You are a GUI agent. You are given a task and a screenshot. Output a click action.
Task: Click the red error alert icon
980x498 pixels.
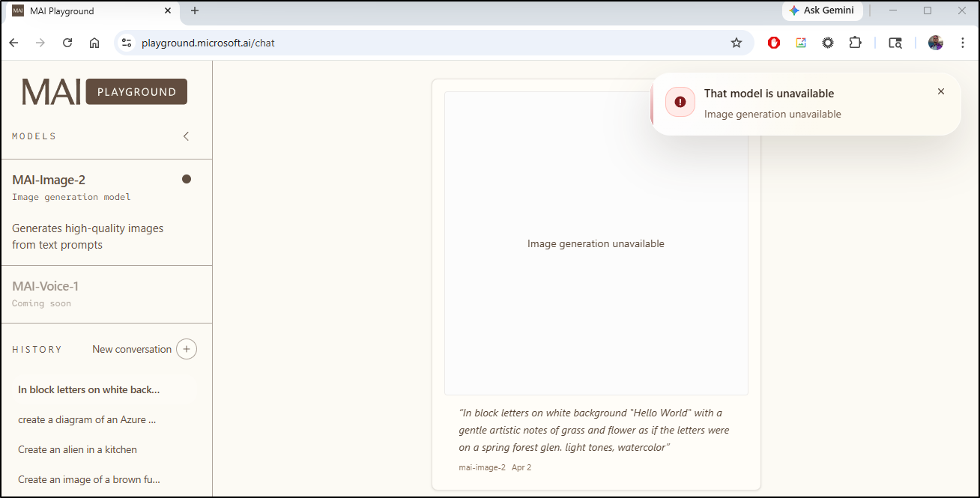(x=680, y=102)
